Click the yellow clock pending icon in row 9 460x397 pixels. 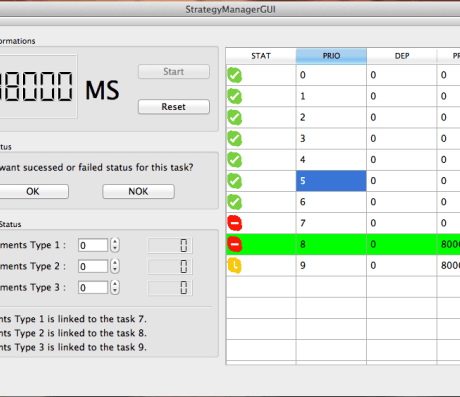pyautogui.click(x=235, y=266)
